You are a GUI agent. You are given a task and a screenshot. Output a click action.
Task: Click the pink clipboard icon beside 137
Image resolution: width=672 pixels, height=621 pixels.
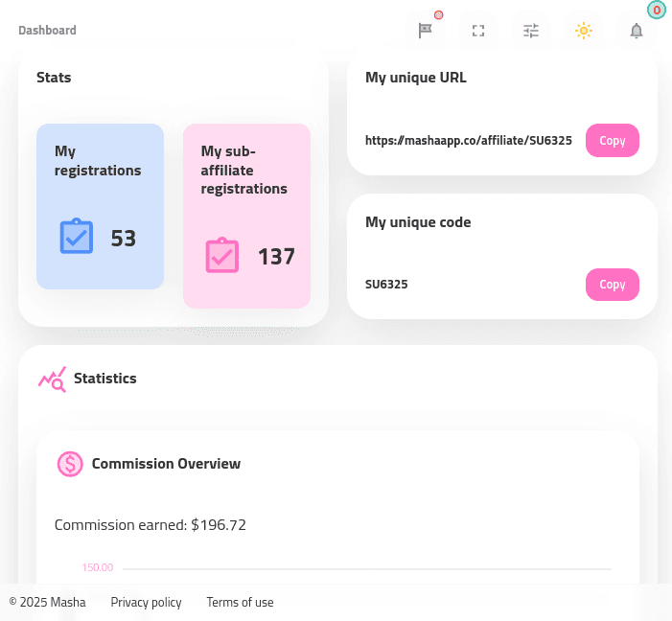point(222,255)
